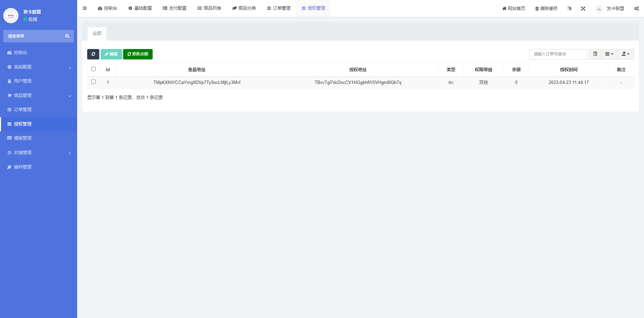Open 订单管理 in top navigation
This screenshot has width=644, height=318.
[x=279, y=8]
